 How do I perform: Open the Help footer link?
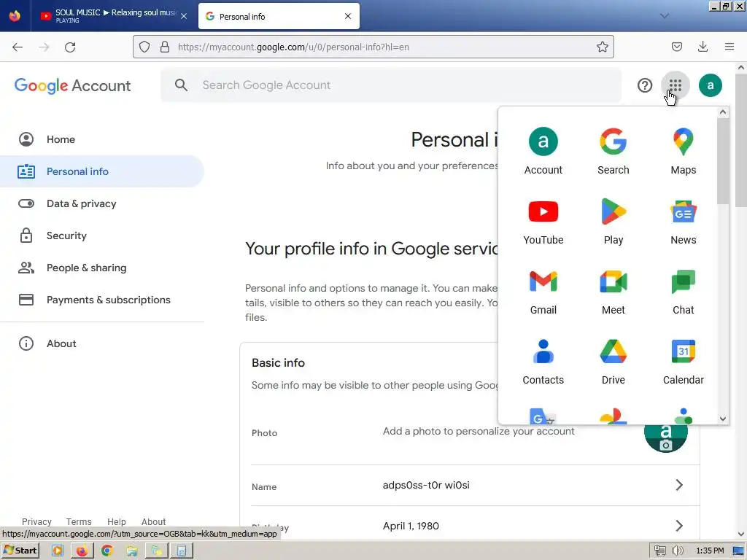pyautogui.click(x=116, y=521)
